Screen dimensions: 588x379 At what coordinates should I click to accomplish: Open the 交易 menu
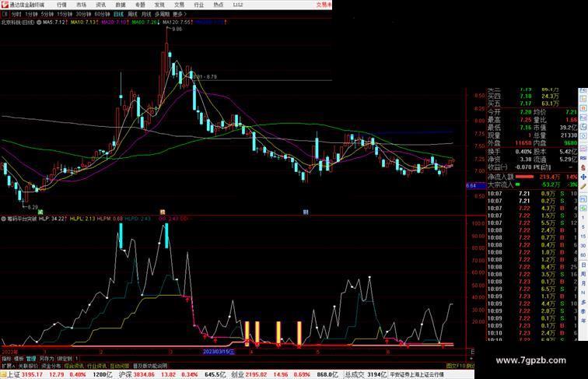tap(179, 5)
